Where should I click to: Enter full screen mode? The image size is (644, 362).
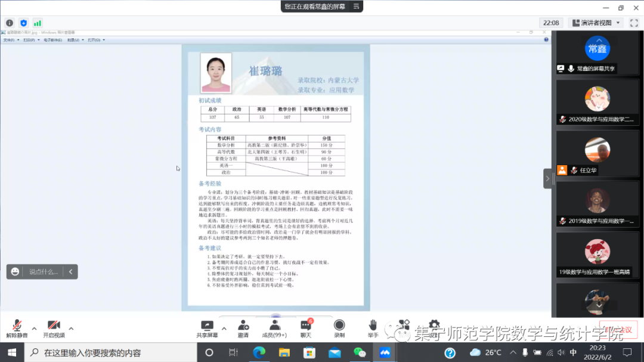634,23
